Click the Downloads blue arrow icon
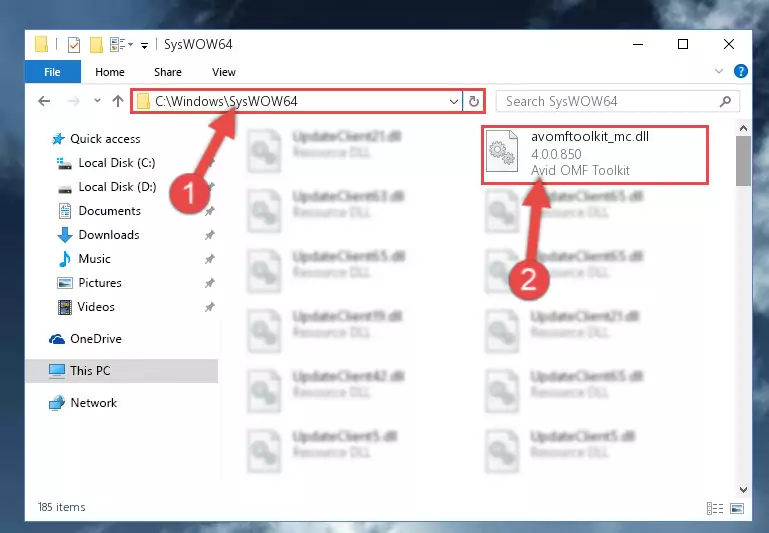The height and width of the screenshot is (533, 769). pos(65,235)
